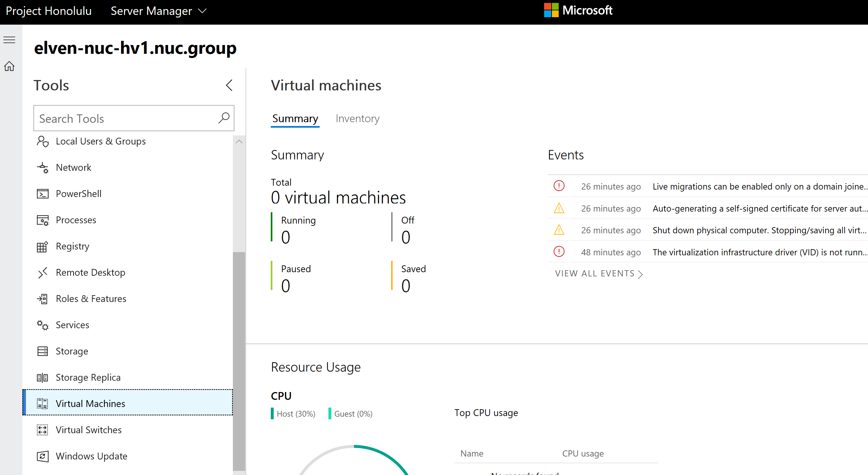Click the home icon in left rail

pyautogui.click(x=9, y=66)
